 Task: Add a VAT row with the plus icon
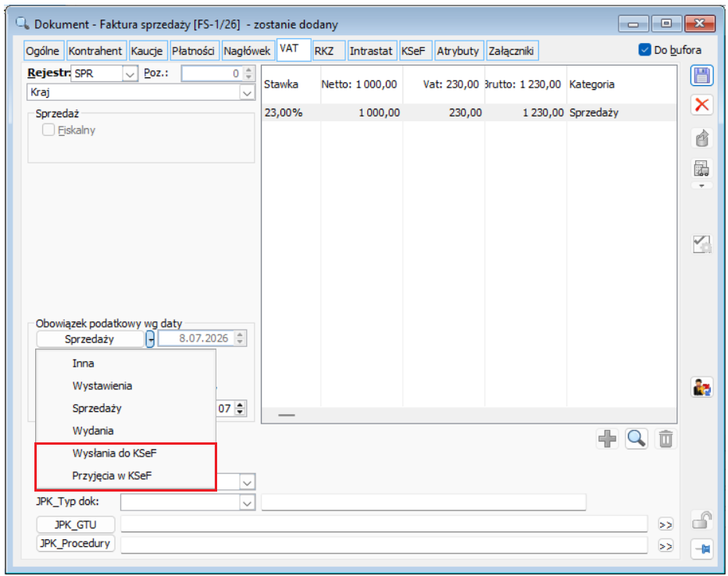click(x=607, y=438)
